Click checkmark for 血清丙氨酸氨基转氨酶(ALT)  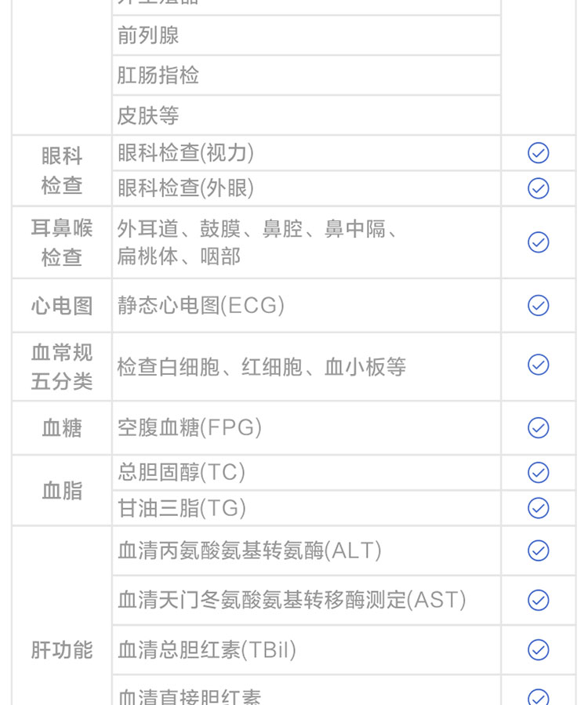(538, 551)
